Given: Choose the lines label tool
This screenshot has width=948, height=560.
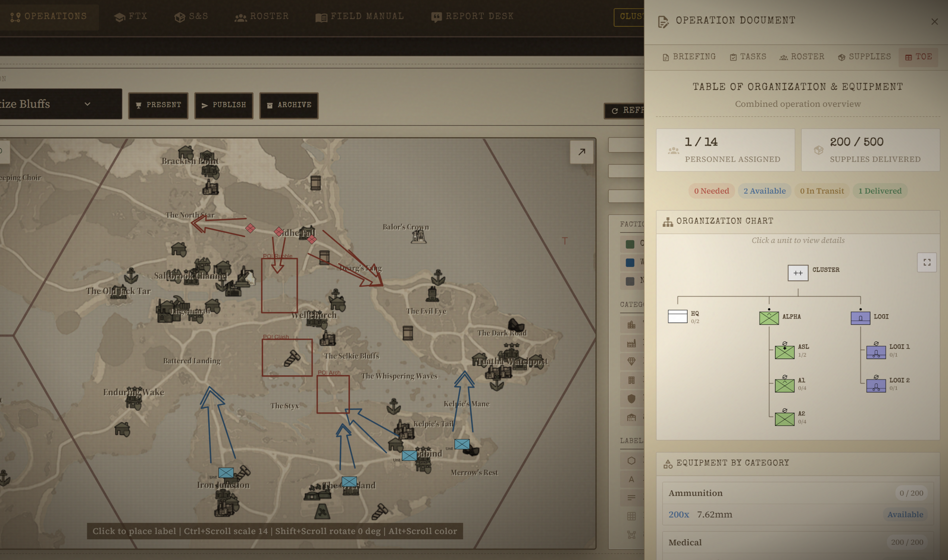Looking at the screenshot, I should [x=631, y=498].
